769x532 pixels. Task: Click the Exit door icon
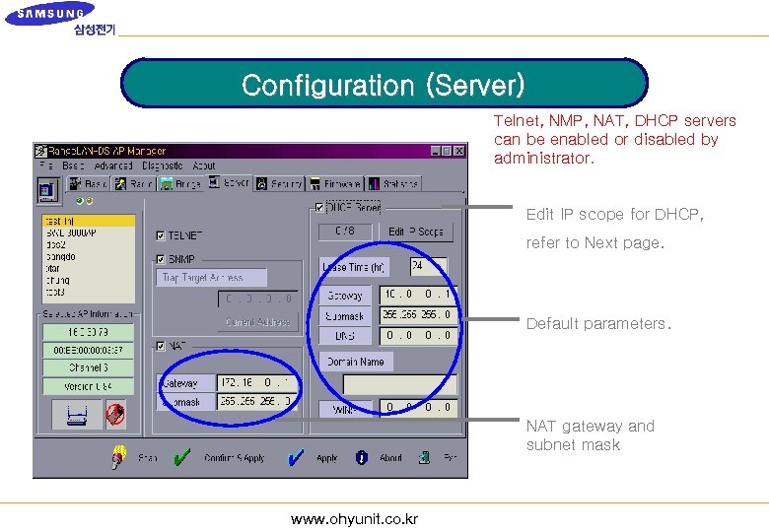point(425,457)
